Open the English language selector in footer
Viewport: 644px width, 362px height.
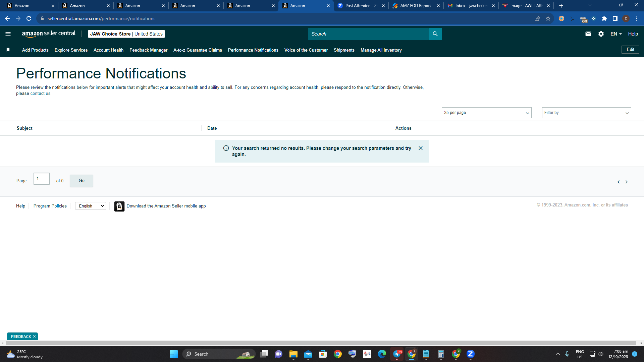point(91,206)
